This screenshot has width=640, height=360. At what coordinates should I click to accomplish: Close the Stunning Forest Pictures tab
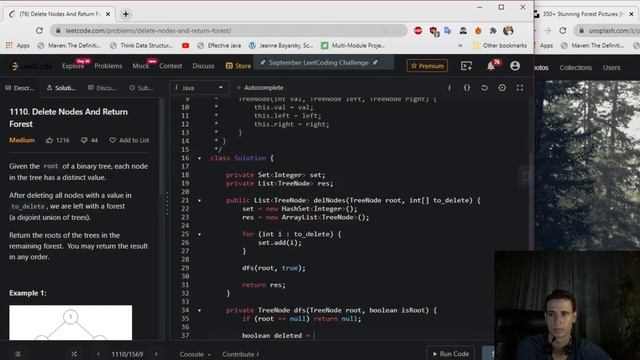pyautogui.click(x=631, y=14)
